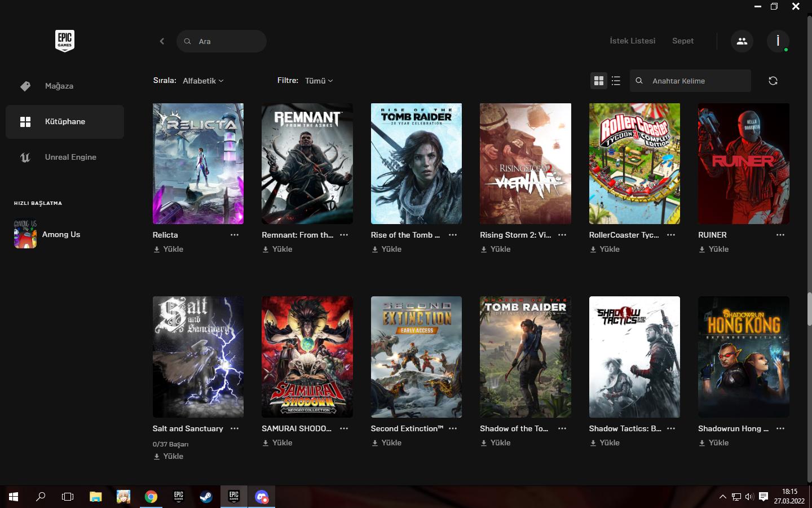Viewport: 812px width, 508px height.
Task: Open the friends list icon
Action: click(x=742, y=41)
